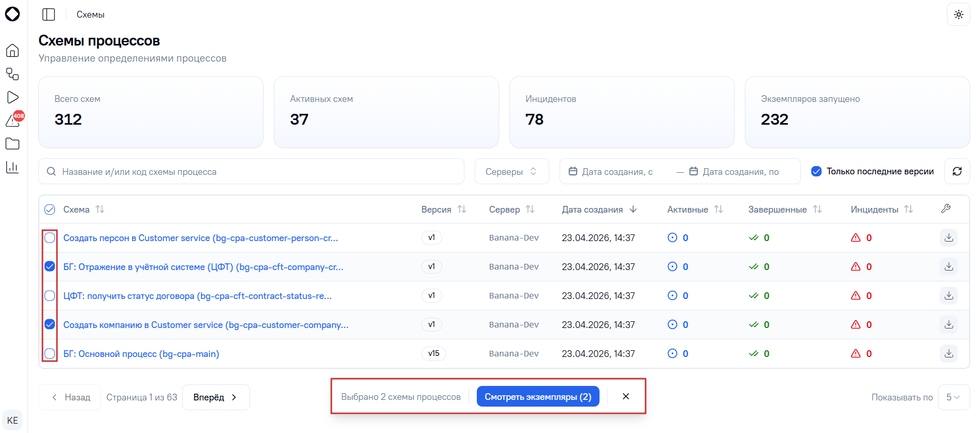The image size is (980, 433).
Task: Open the play instances sidebar icon
Action: pos(12,97)
